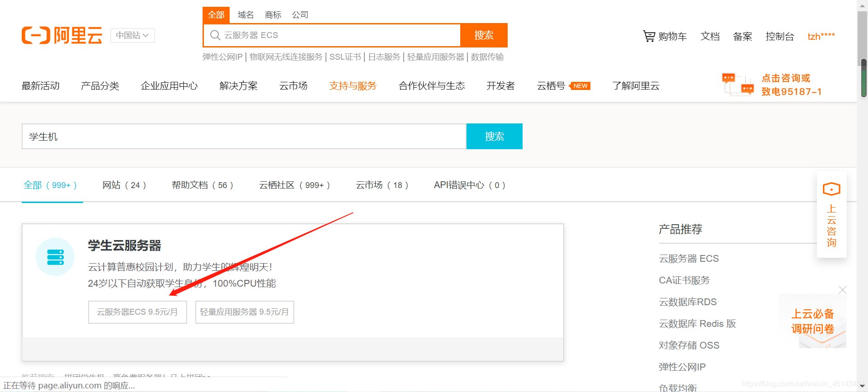868x392 pixels.
Task: Open the 最新活动 nav menu
Action: click(41, 86)
